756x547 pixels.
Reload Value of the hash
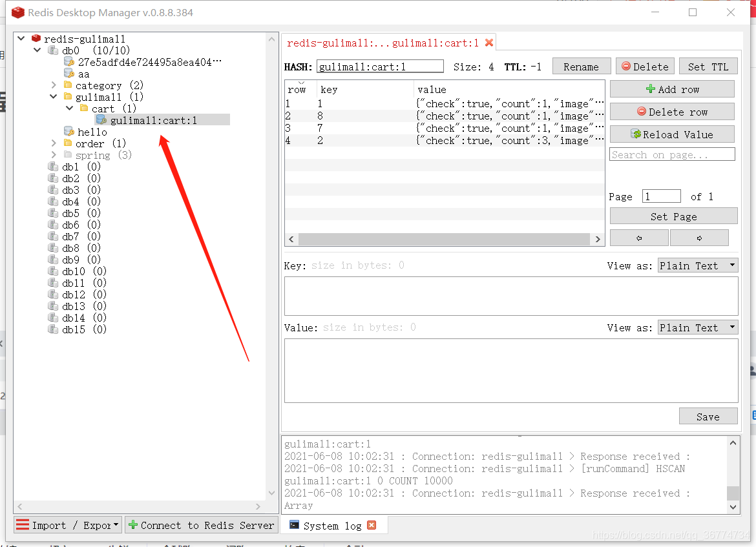pos(672,134)
